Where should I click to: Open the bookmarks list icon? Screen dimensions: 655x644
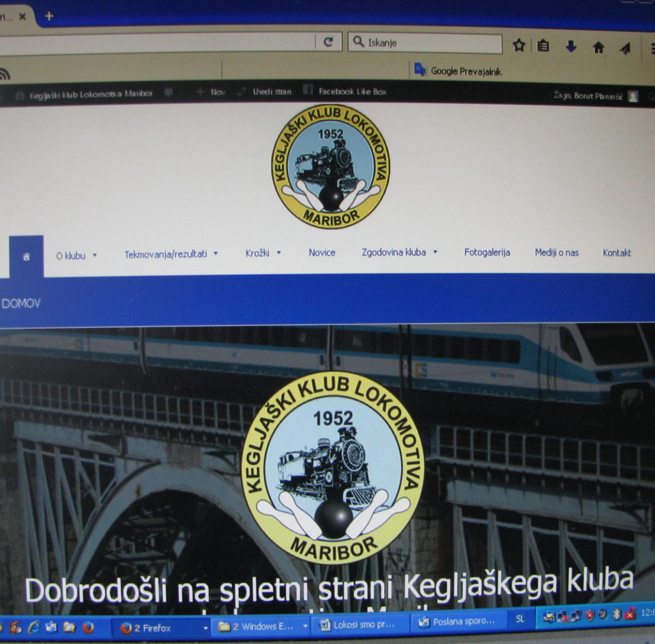(543, 46)
